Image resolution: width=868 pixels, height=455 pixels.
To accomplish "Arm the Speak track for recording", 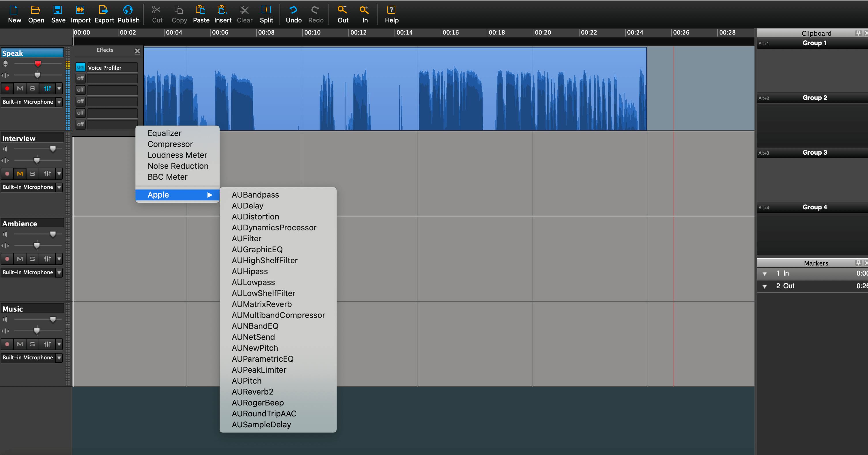I will click(x=7, y=88).
